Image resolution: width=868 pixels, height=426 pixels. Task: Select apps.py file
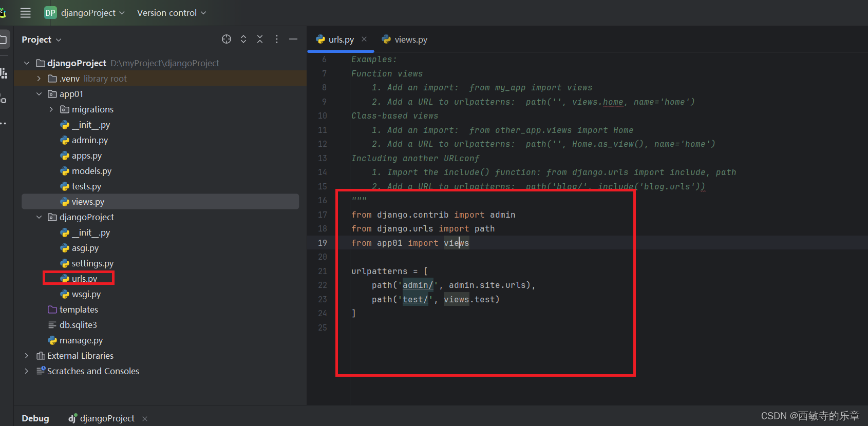(x=86, y=156)
